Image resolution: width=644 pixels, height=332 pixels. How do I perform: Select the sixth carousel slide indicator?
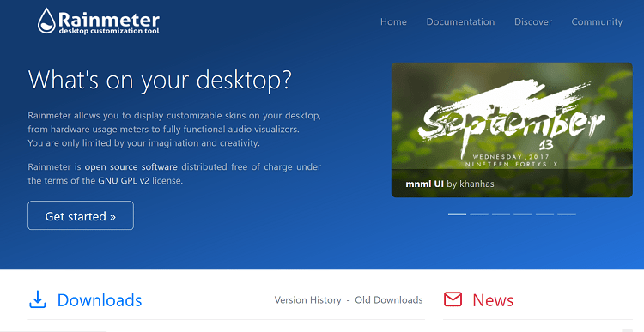point(567,214)
